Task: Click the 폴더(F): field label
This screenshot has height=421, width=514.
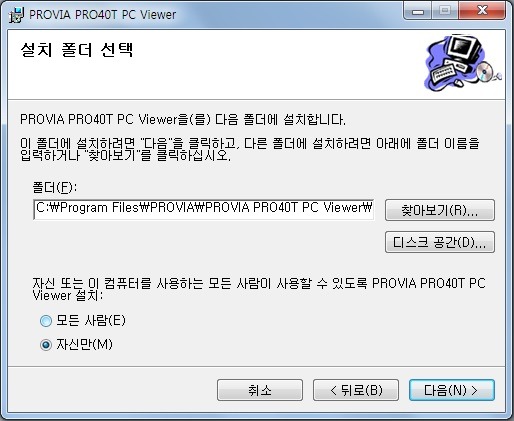Action: 55,187
